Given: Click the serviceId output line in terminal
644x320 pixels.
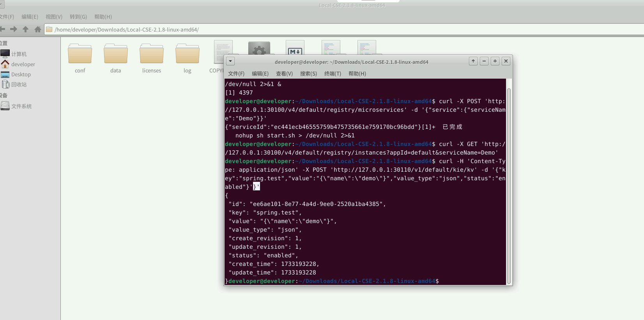Looking at the screenshot, I should pyautogui.click(x=343, y=127).
